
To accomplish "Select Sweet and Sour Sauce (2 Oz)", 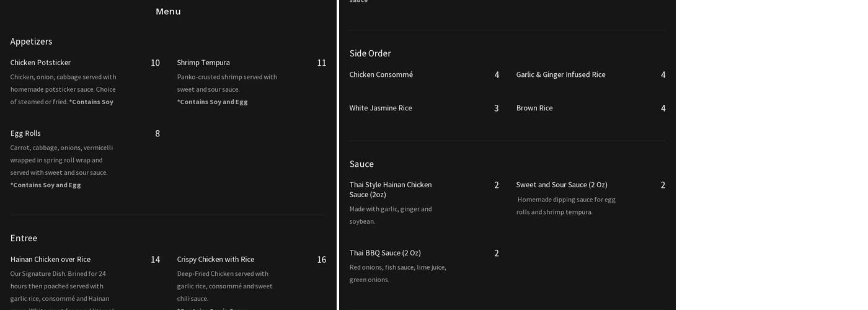I will click(x=562, y=185).
